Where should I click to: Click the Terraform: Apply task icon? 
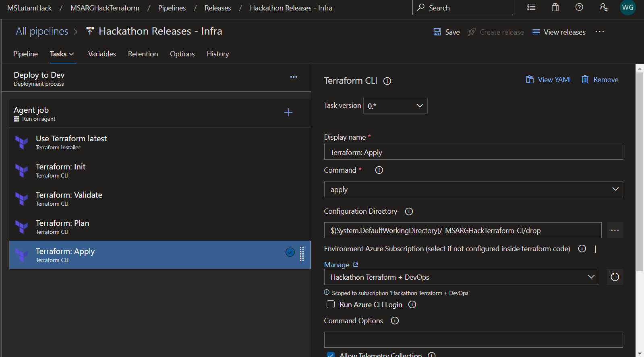[x=21, y=255]
